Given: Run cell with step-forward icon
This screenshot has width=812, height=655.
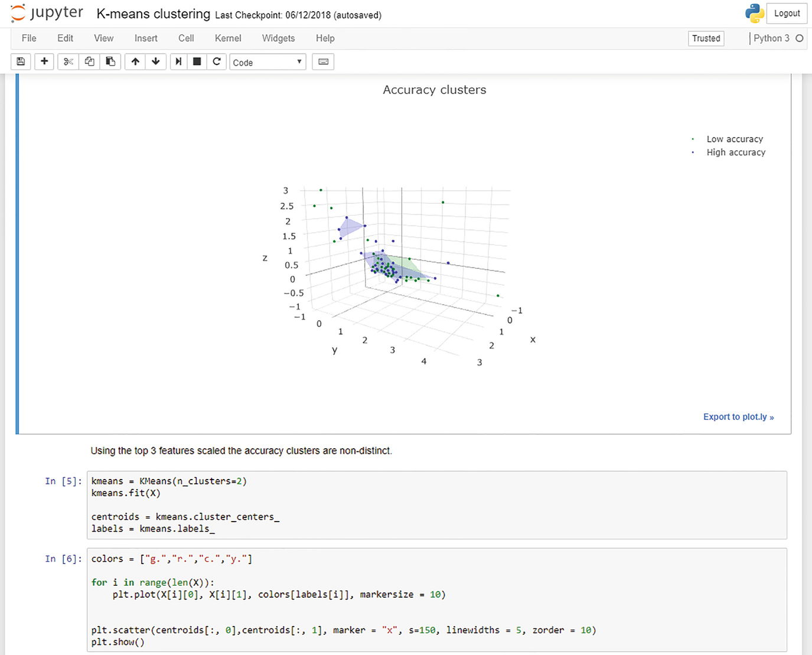Looking at the screenshot, I should click(x=178, y=61).
